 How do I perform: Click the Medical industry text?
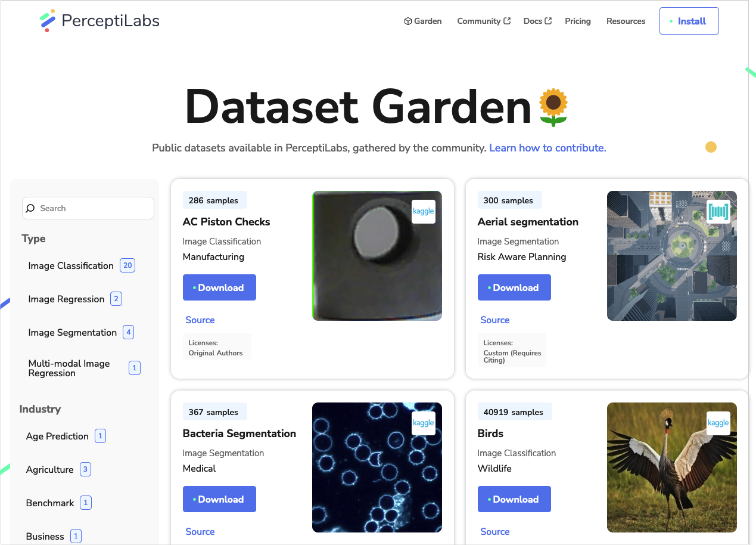coord(200,469)
